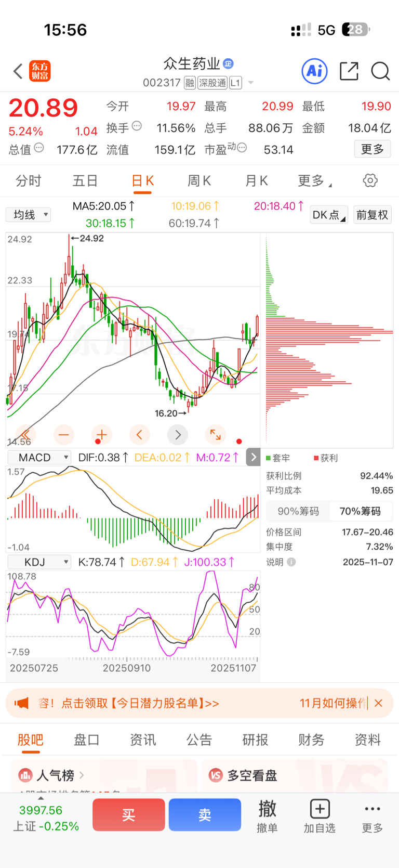
Task: Zoom out chart with minus icon
Action: pos(63,434)
